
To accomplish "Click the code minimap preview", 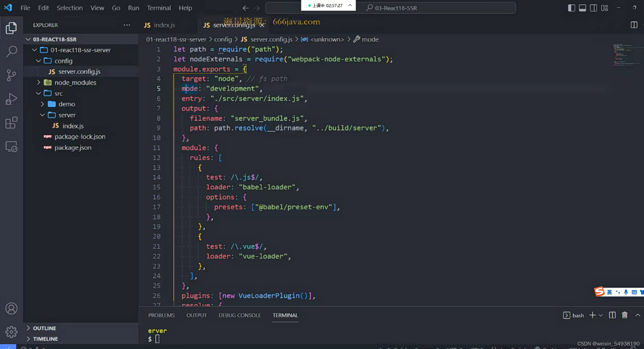I will pyautogui.click(x=627, y=55).
